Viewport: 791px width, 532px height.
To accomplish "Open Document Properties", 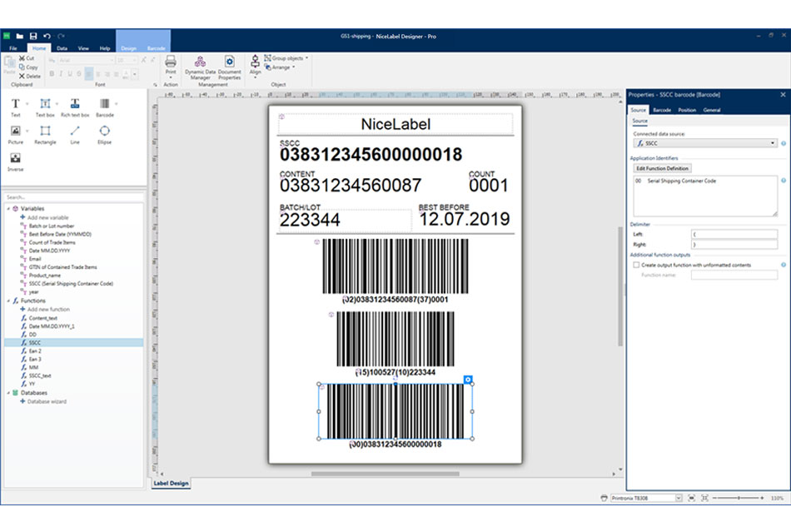I will [x=230, y=67].
